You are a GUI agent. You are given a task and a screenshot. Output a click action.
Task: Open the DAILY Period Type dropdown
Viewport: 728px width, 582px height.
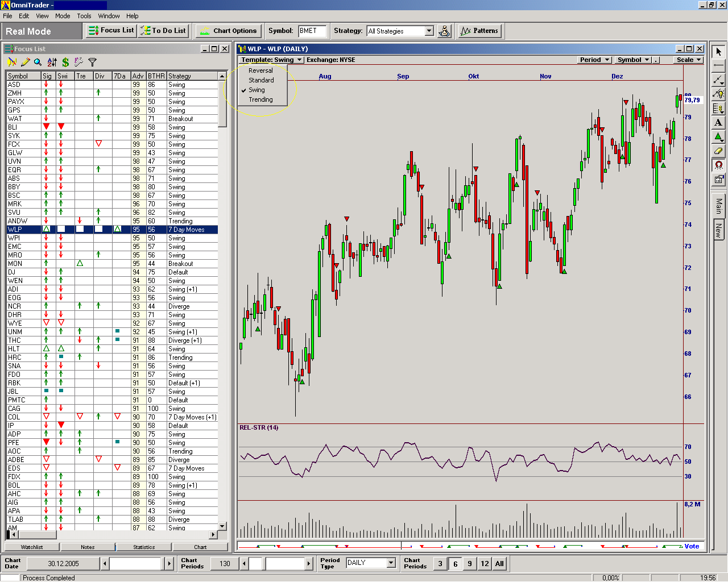391,563
